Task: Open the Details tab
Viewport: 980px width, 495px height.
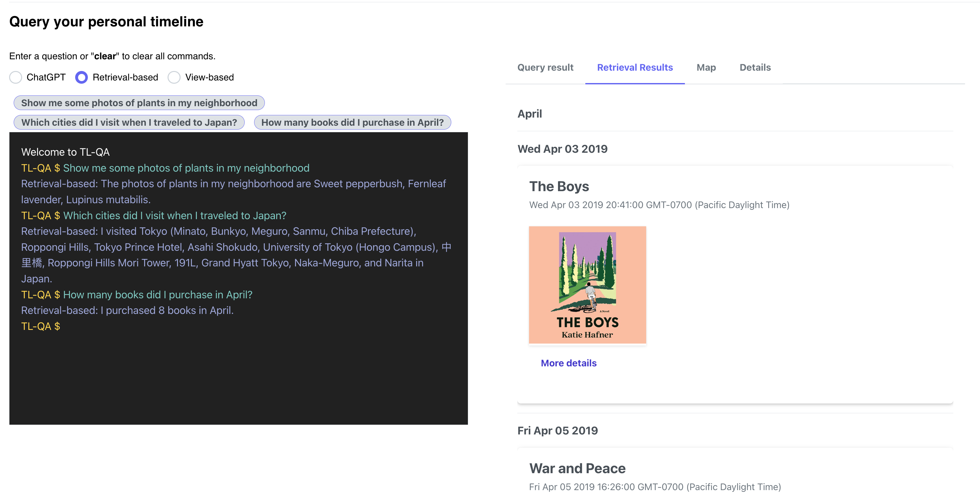Action: tap(755, 67)
